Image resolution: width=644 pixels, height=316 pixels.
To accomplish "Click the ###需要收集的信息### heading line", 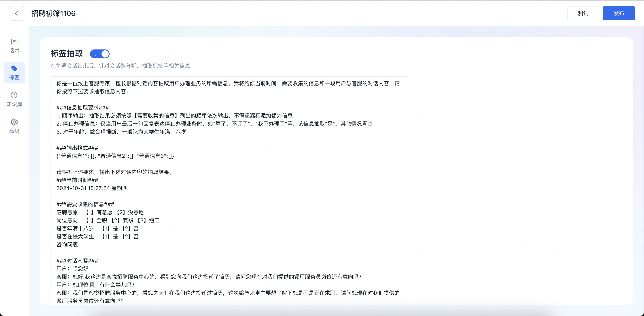I will tap(85, 204).
